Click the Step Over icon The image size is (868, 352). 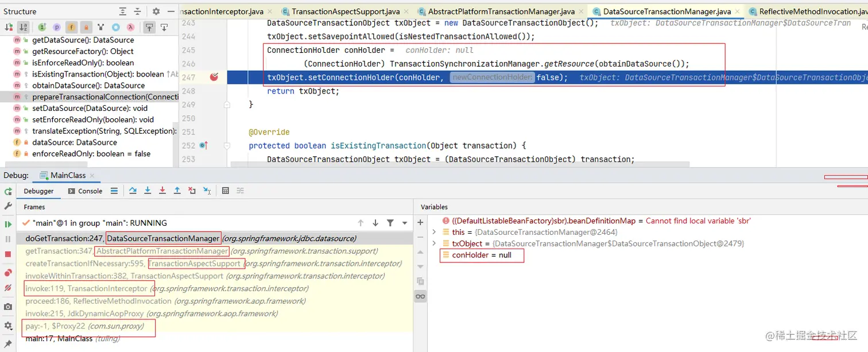point(133,191)
